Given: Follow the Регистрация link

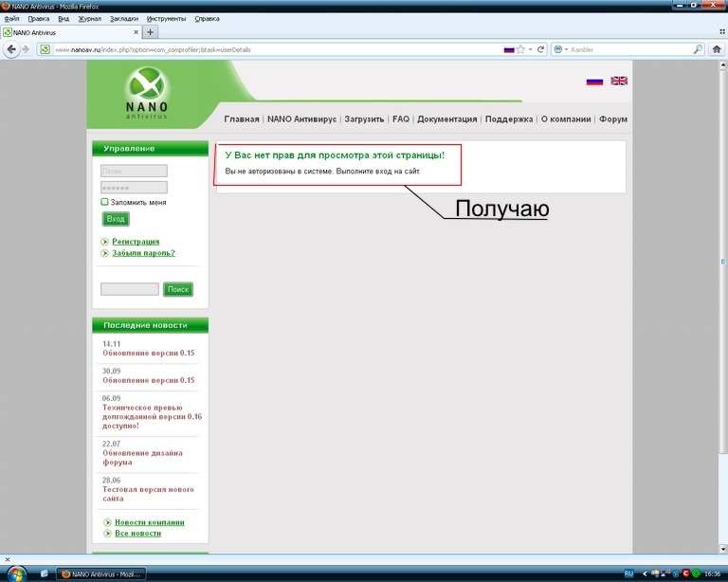Looking at the screenshot, I should (136, 242).
